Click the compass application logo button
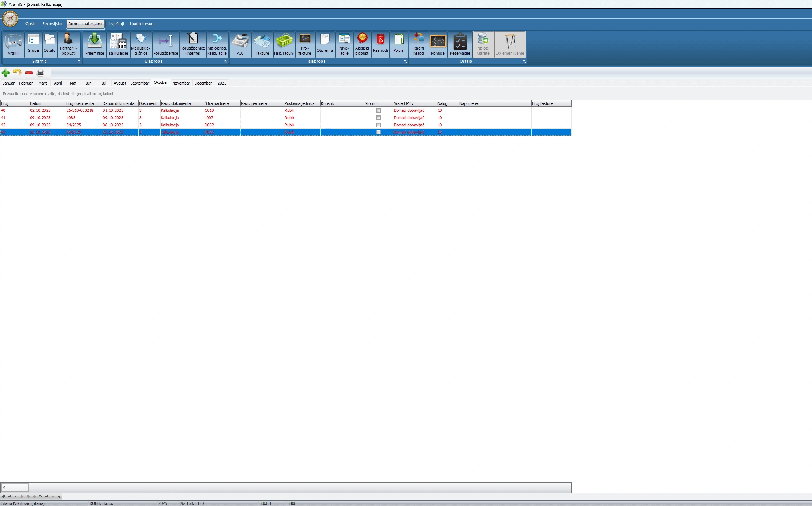 pyautogui.click(x=10, y=19)
